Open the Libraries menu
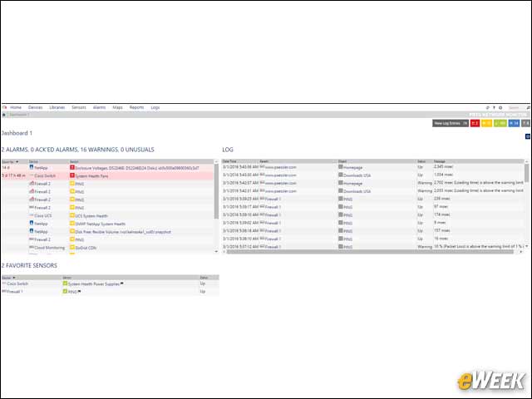The height and width of the screenshot is (399, 532). click(x=57, y=107)
